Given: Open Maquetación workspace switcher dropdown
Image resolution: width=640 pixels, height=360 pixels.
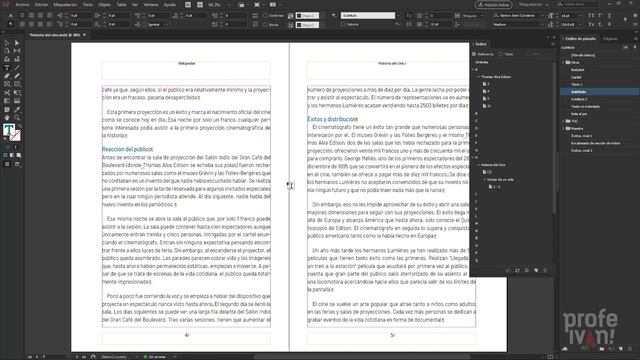Looking at the screenshot, I should tap(534, 4).
